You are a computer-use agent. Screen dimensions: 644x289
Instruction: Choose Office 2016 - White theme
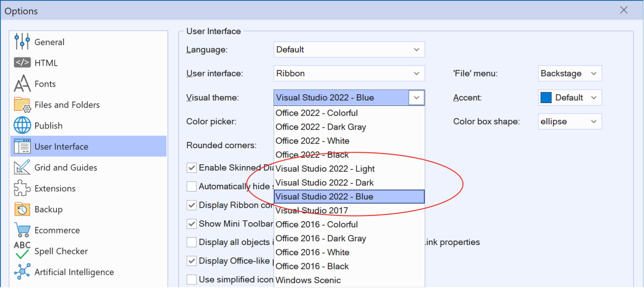click(x=349, y=253)
